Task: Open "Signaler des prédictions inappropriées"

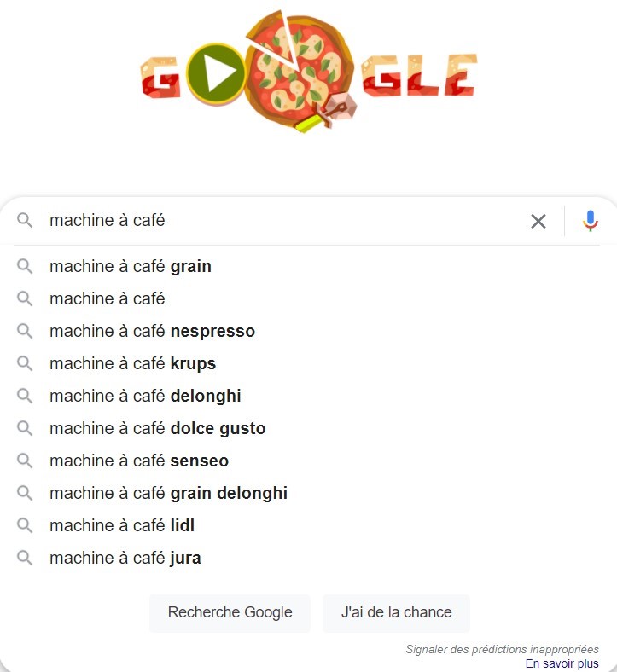Action: coord(502,650)
